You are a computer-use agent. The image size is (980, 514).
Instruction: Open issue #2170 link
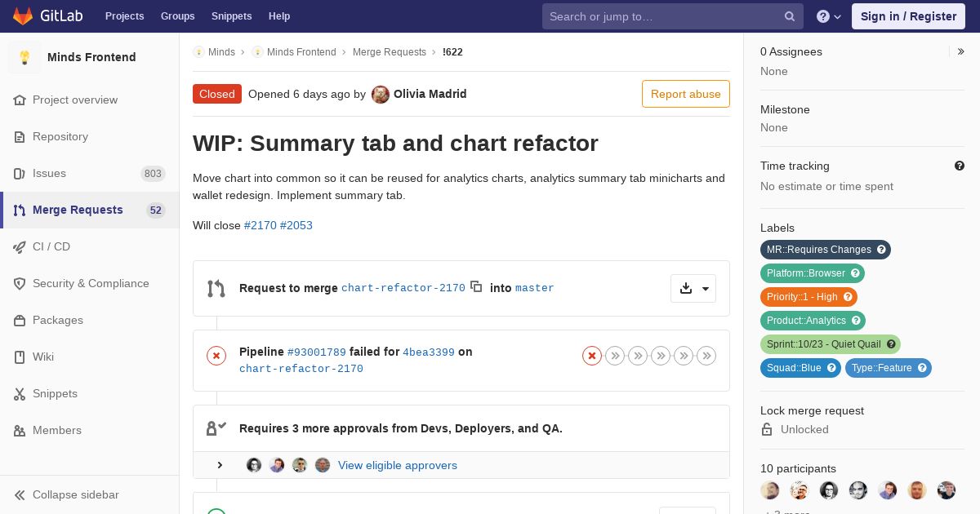pos(261,225)
